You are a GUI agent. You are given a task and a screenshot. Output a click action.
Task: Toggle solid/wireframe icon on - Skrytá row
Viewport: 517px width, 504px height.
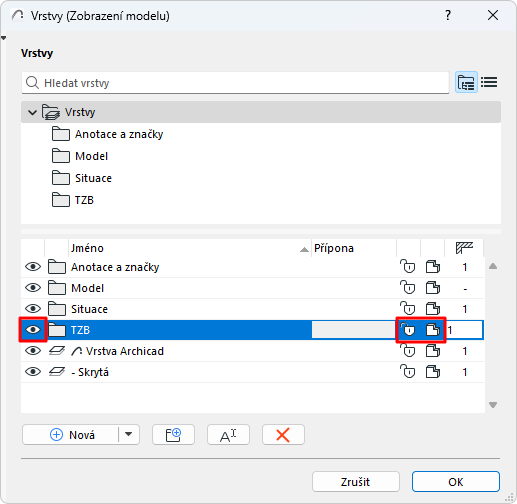coord(433,372)
